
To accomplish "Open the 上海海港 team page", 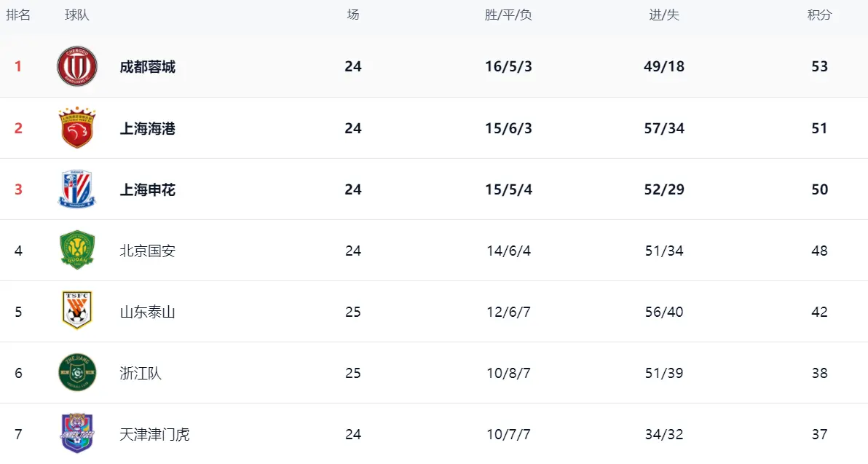I will click(x=148, y=129).
